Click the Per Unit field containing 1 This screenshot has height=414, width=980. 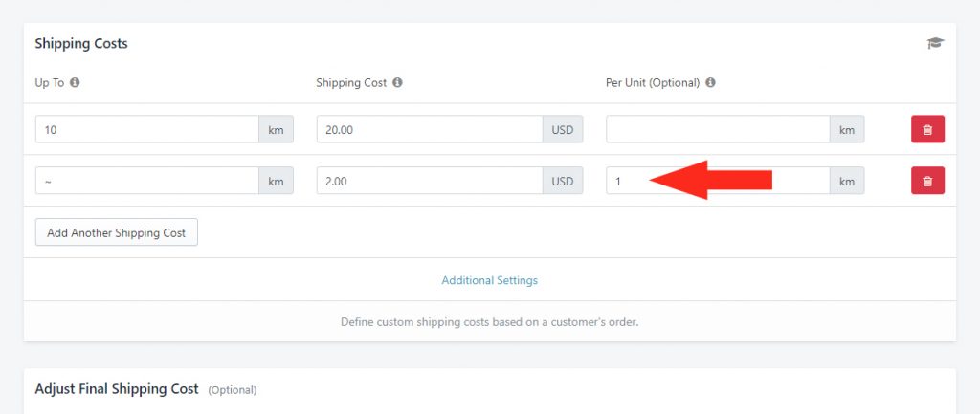point(718,181)
